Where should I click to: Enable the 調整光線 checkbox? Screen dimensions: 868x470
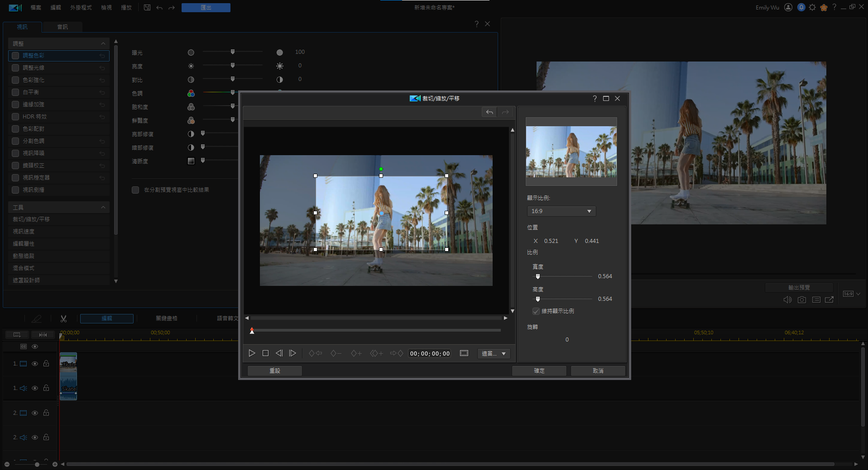coord(15,68)
